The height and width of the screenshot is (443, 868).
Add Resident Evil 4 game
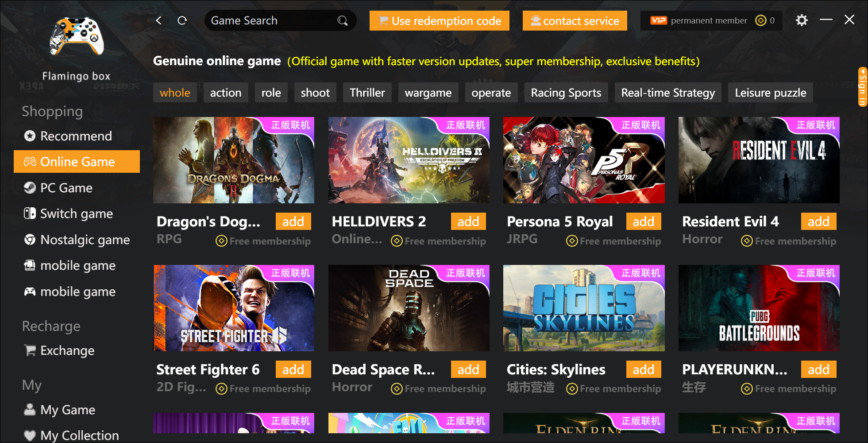click(x=819, y=221)
